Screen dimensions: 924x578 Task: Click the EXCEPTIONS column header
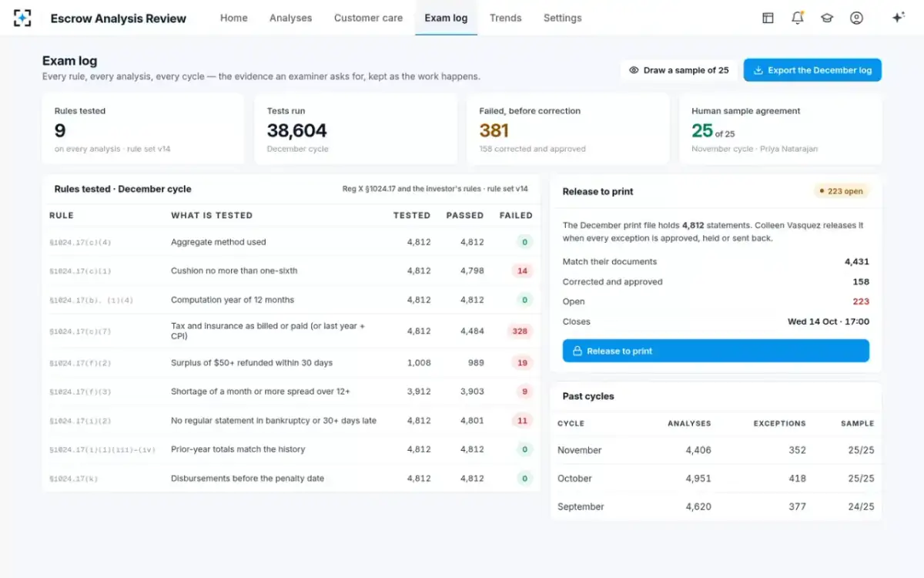click(x=779, y=423)
